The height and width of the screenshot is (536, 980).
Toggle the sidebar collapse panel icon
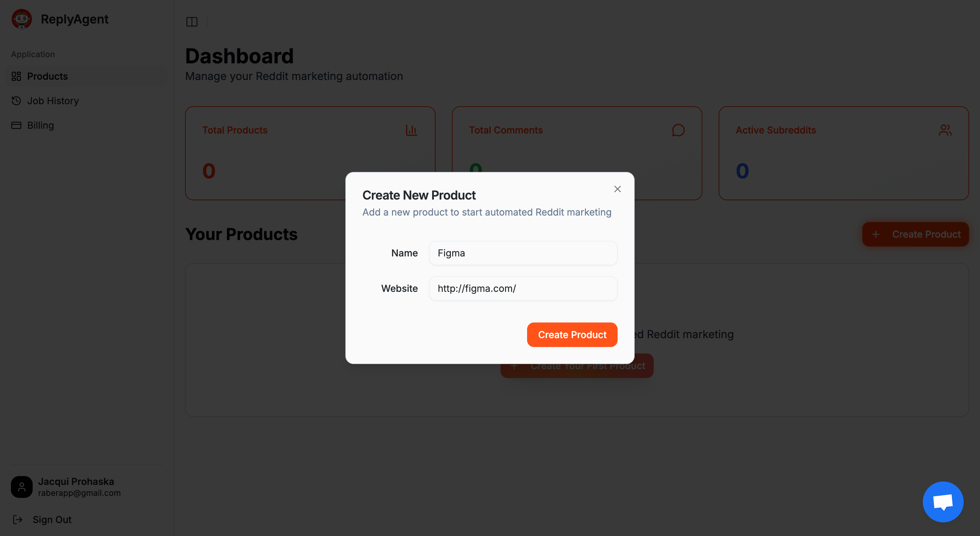192,22
